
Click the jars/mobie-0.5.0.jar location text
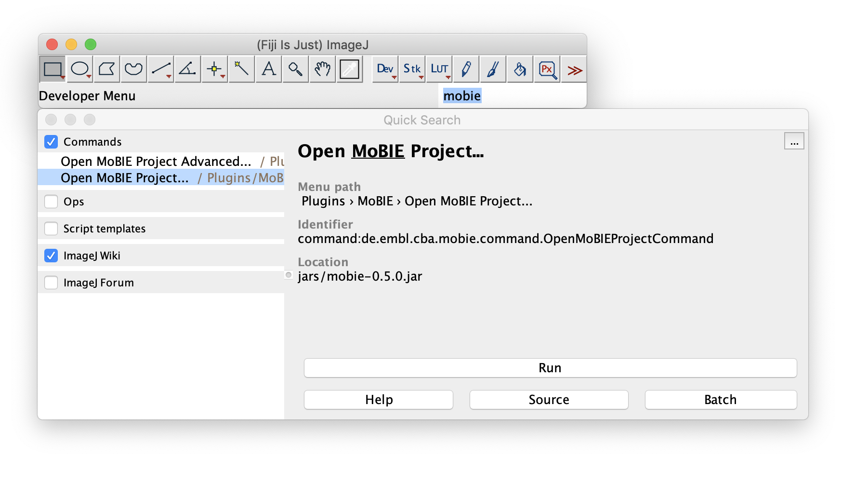tap(360, 276)
